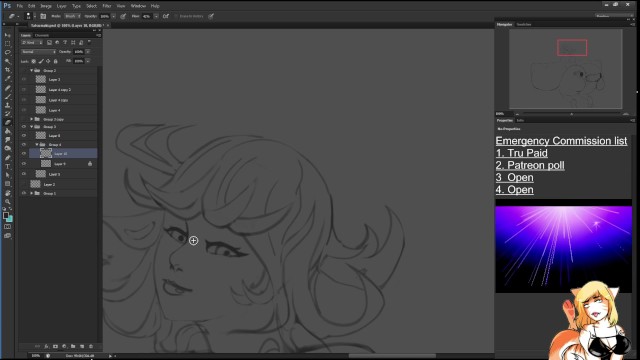Open brush panel toggle icon
This screenshot has width=640, height=360.
tap(43, 16)
